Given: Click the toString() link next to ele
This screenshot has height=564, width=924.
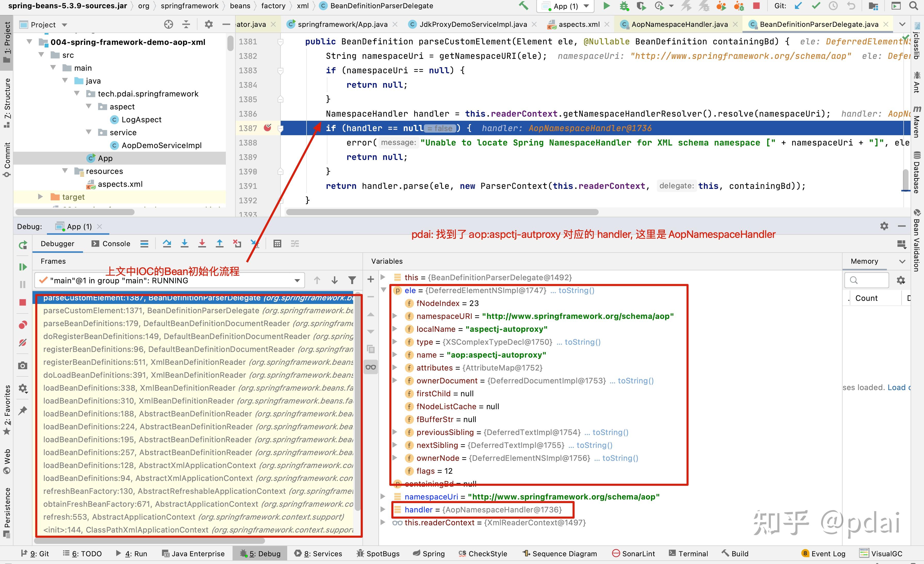Looking at the screenshot, I should pyautogui.click(x=576, y=291).
